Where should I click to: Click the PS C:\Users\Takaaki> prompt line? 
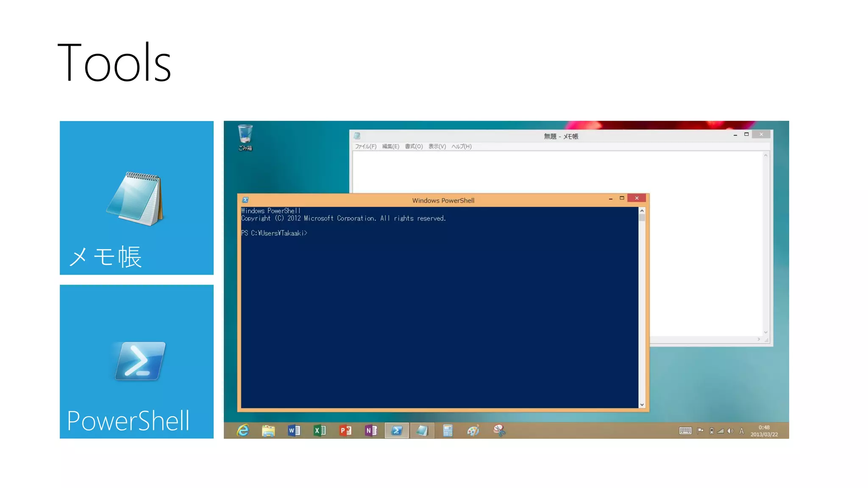coord(274,233)
